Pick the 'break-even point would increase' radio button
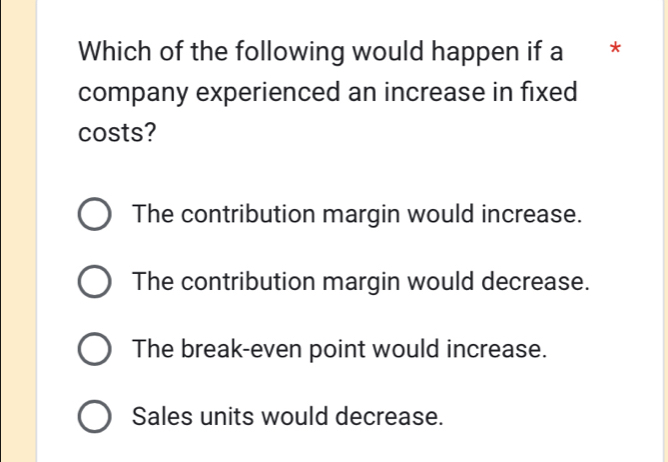The height and width of the screenshot is (462, 668). [95, 350]
